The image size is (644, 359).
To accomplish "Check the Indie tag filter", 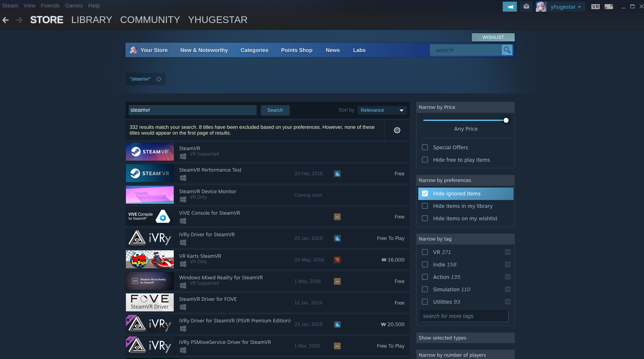I will click(425, 265).
